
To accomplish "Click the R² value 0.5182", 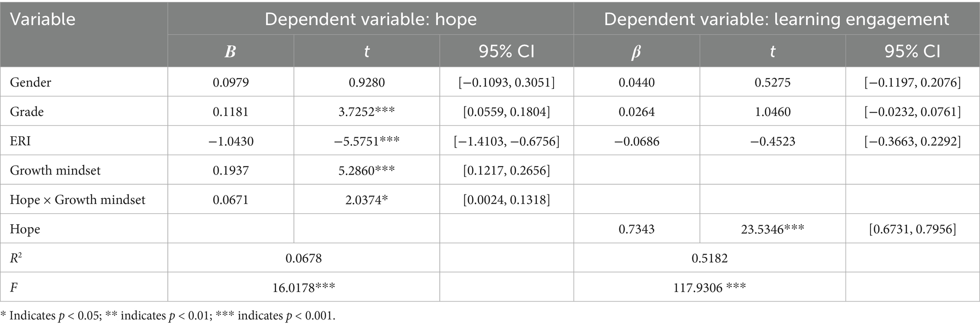I will [709, 258].
